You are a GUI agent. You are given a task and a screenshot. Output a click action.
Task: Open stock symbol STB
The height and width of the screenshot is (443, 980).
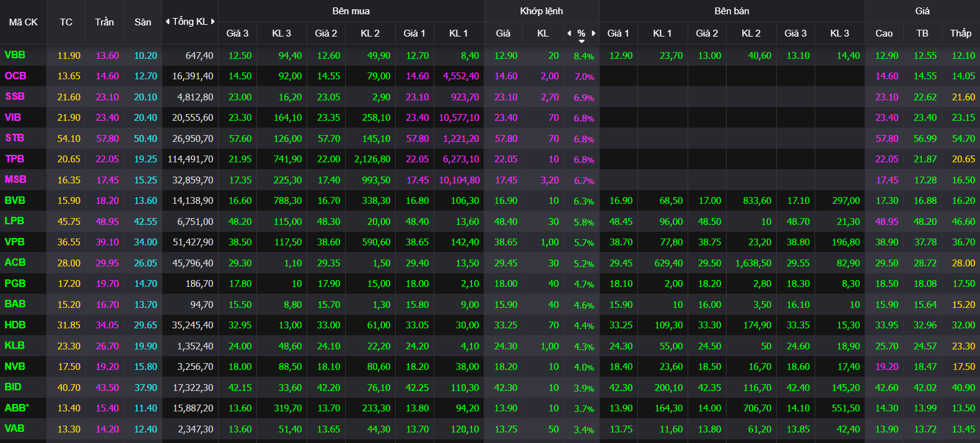(15, 138)
